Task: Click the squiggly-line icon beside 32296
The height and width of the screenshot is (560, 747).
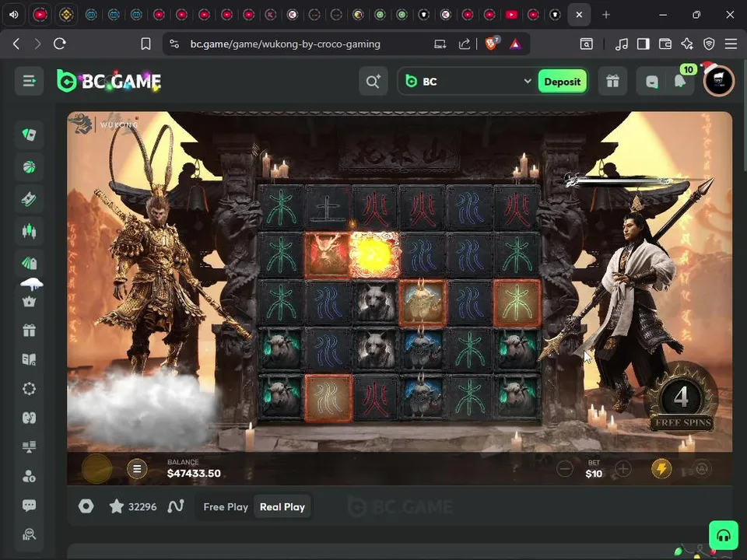Action: coord(176,506)
